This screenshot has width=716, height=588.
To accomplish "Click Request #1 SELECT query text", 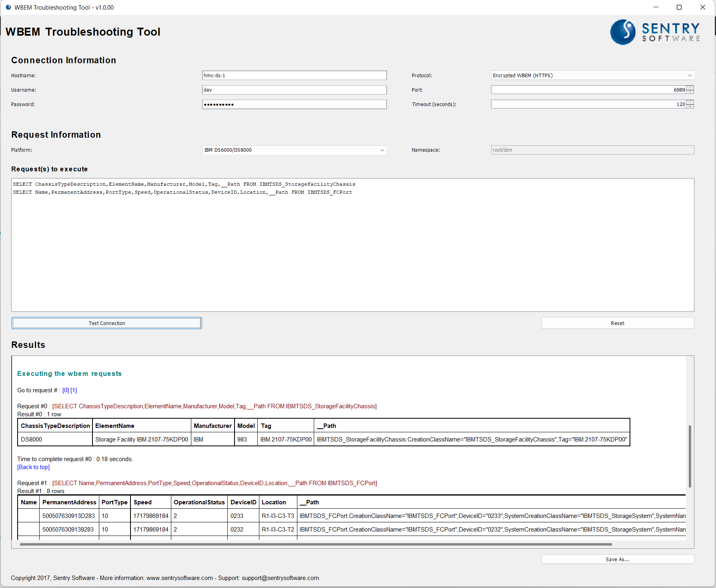I will pos(215,483).
